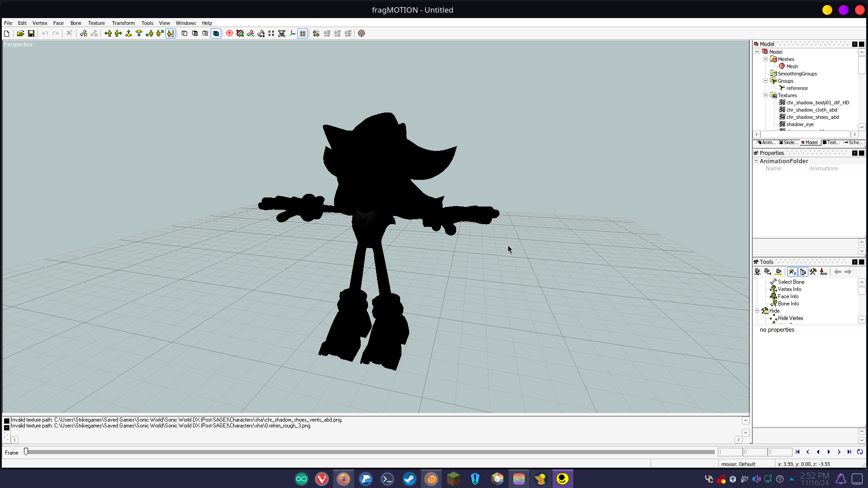Choose the Select Bone tool
The image size is (868, 488).
791,282
